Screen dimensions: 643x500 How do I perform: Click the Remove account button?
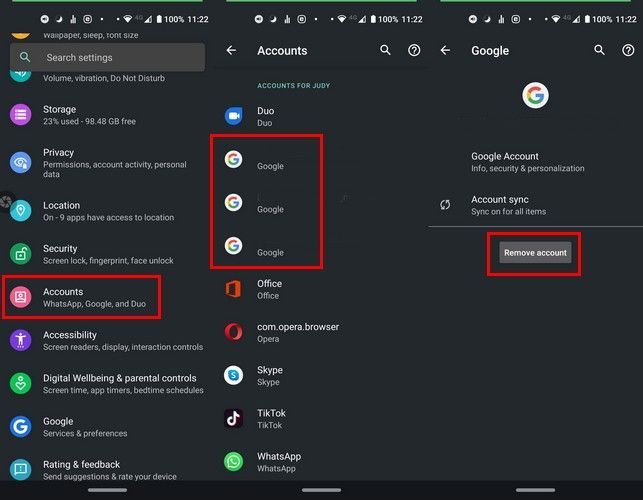tap(535, 253)
